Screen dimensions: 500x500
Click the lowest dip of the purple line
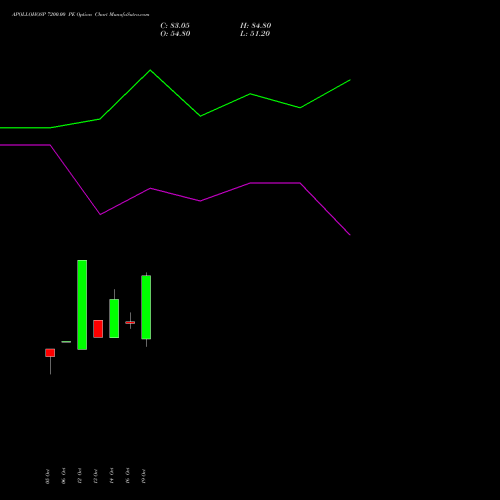[x=350, y=235]
